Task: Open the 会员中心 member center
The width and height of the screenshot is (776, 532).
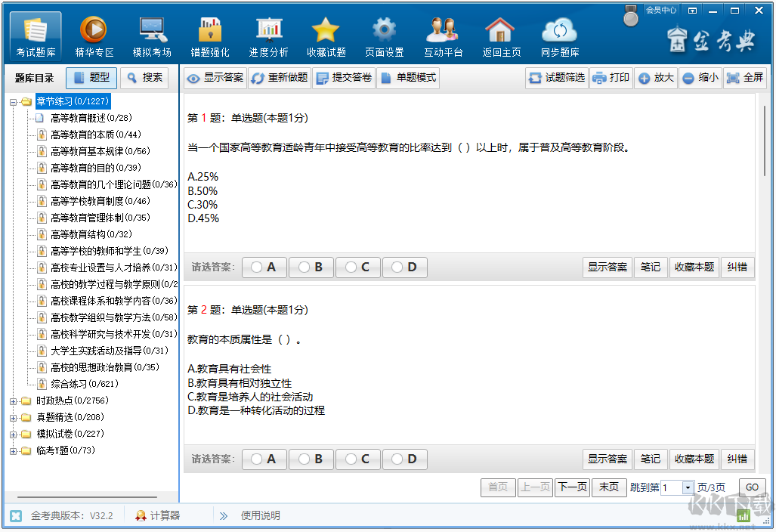Action: click(661, 11)
